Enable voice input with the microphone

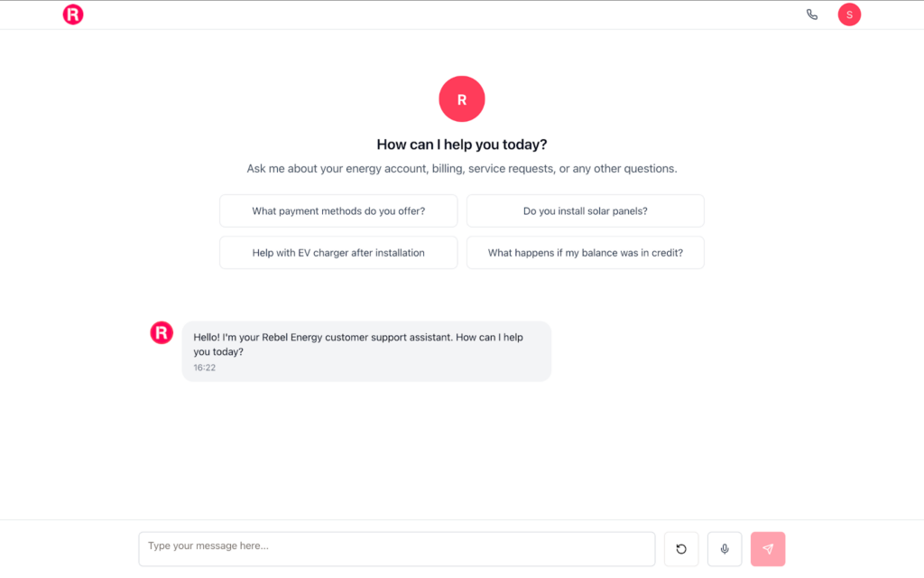725,549
